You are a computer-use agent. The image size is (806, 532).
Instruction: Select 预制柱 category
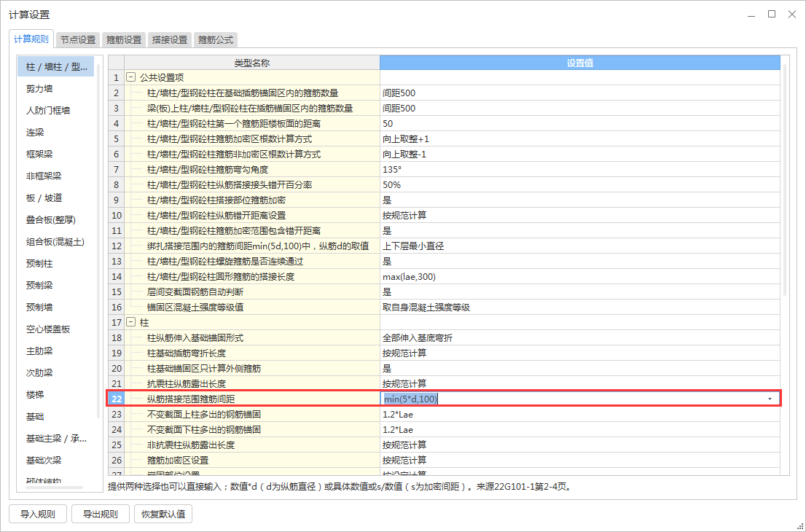point(56,264)
